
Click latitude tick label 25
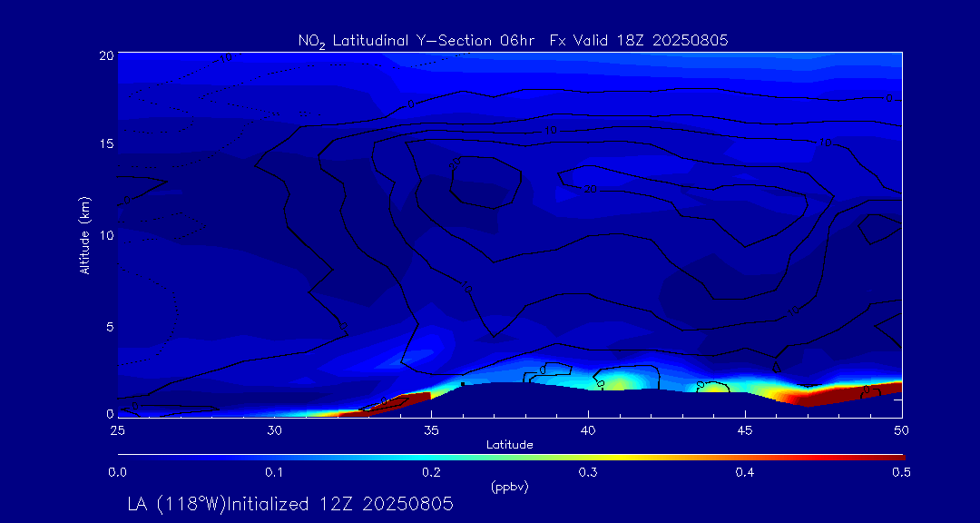[x=117, y=430]
